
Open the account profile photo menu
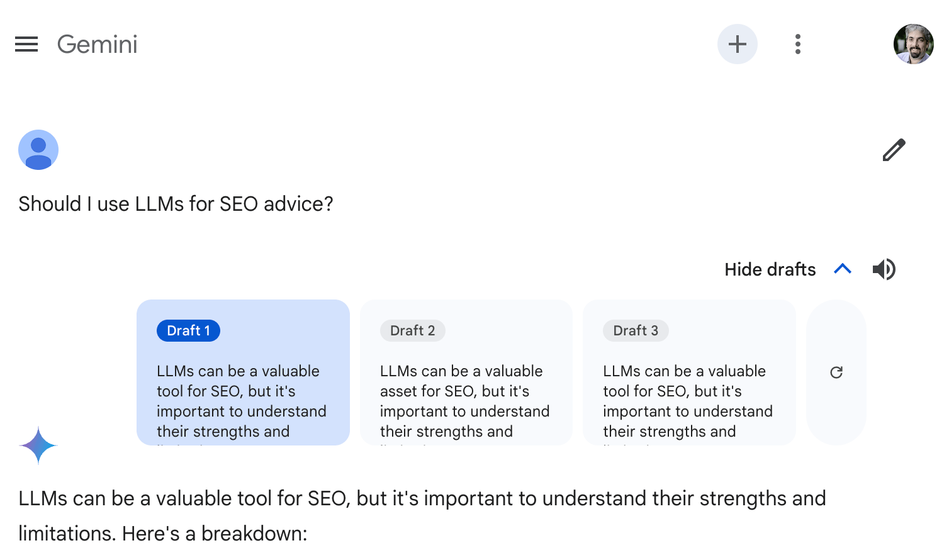[913, 44]
